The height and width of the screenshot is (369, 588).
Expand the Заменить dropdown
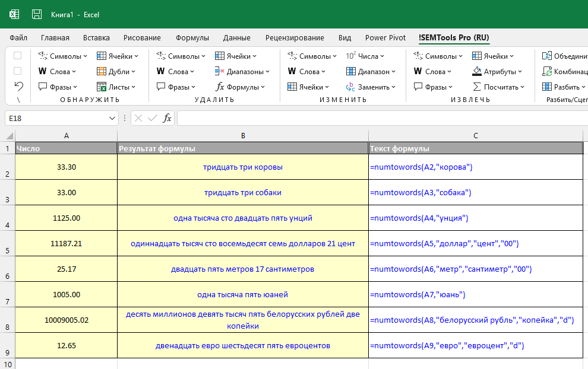coord(371,87)
